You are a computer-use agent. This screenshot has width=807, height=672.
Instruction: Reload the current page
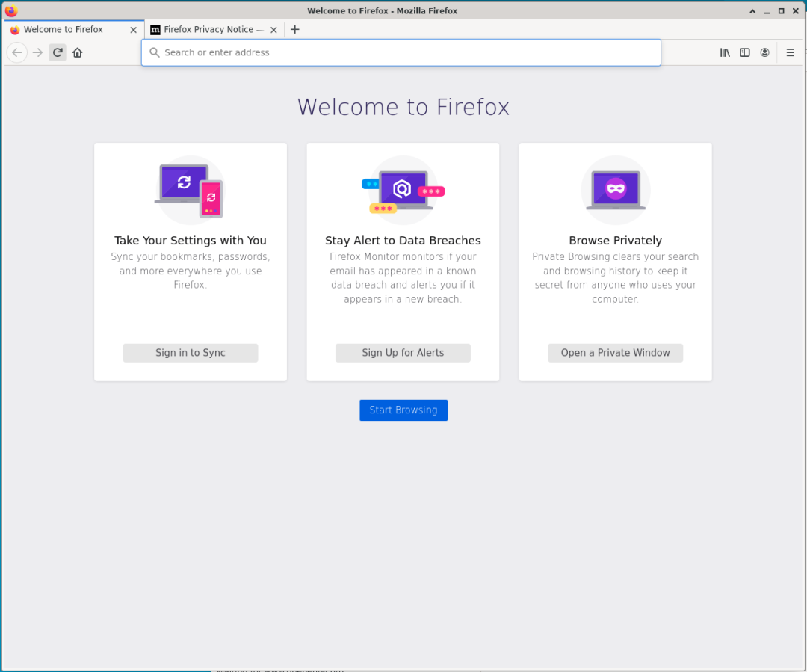[x=58, y=52]
